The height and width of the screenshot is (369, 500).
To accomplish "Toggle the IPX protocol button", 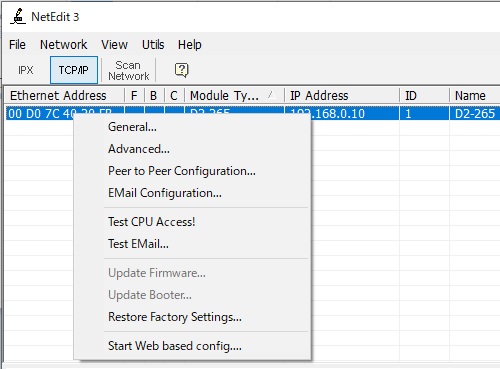I will pyautogui.click(x=26, y=70).
